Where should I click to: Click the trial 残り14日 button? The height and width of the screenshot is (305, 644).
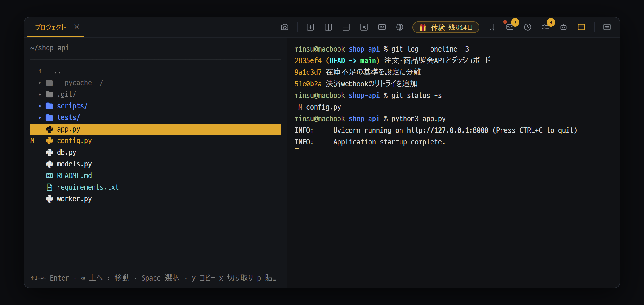click(446, 27)
